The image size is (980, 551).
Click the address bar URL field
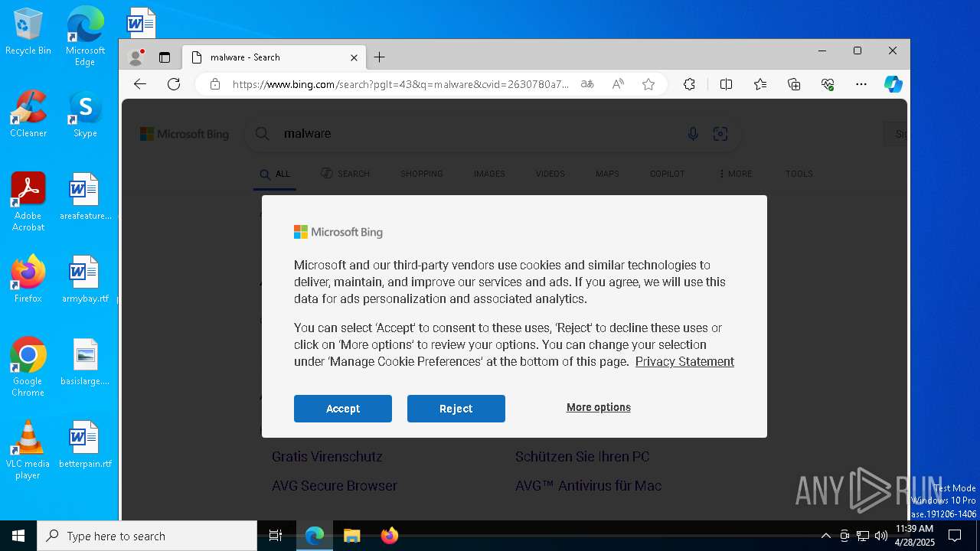pyautogui.click(x=400, y=84)
